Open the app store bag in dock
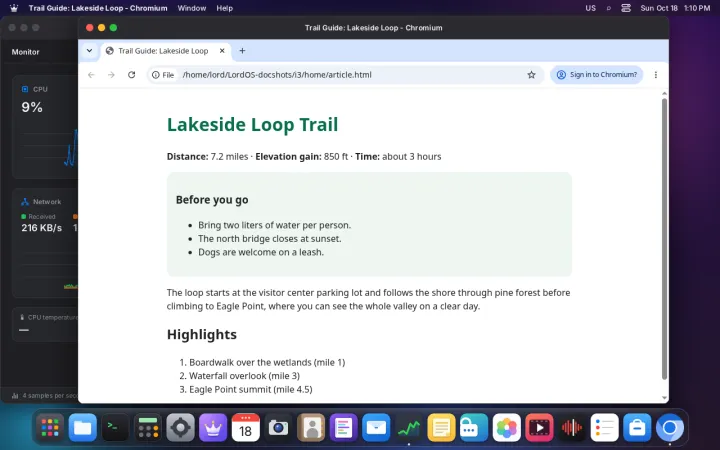Screen dimensions: 720x450 pyautogui.click(x=637, y=428)
